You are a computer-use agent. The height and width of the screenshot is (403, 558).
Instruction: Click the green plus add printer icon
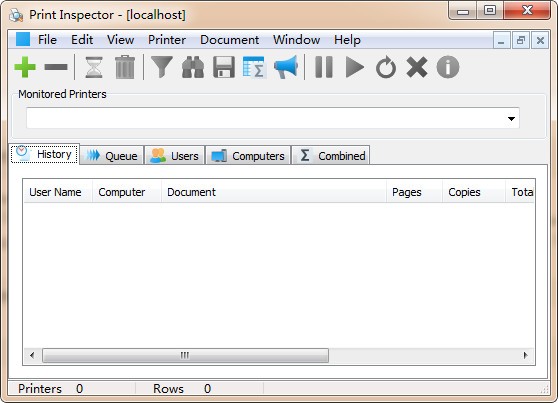tap(25, 67)
